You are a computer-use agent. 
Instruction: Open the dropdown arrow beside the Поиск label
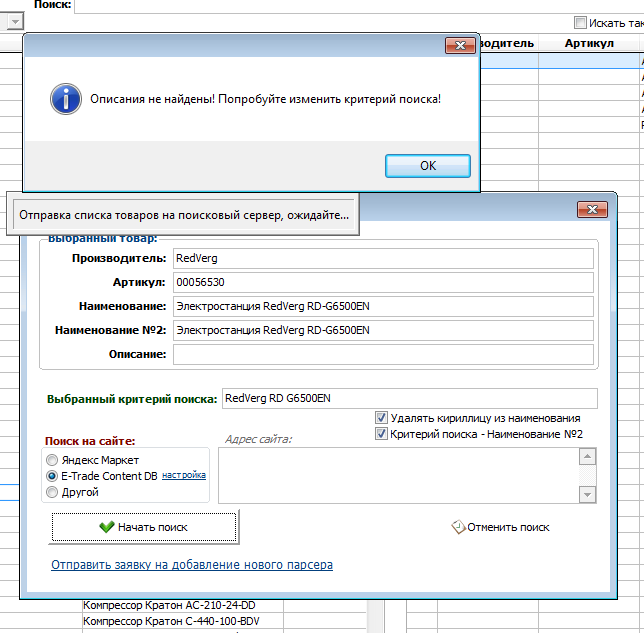pyautogui.click(x=15, y=21)
